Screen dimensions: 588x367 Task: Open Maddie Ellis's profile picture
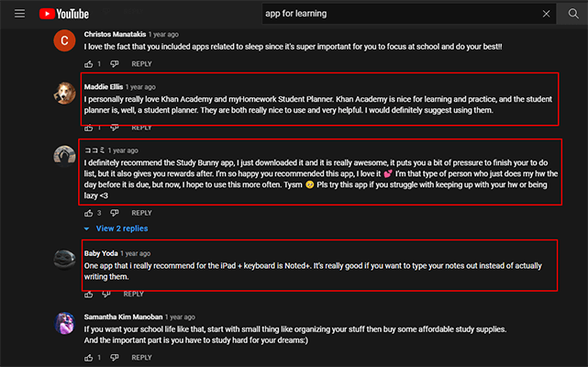(63, 92)
